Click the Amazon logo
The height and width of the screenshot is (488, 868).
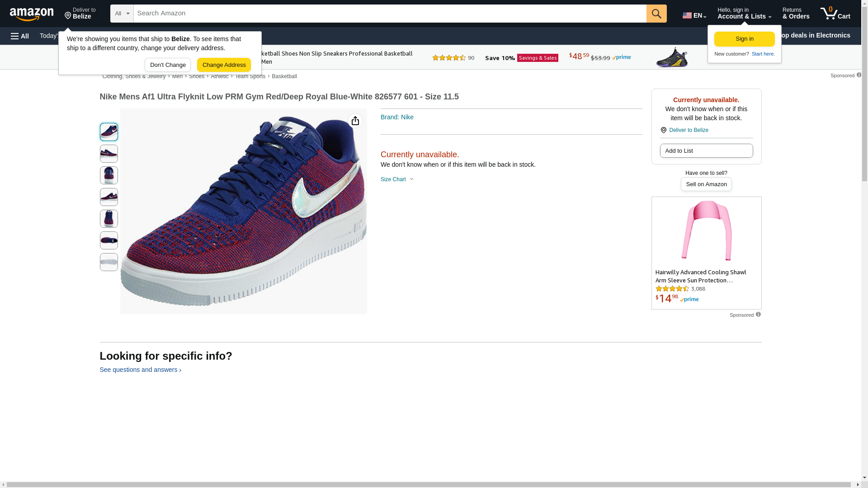tap(32, 14)
